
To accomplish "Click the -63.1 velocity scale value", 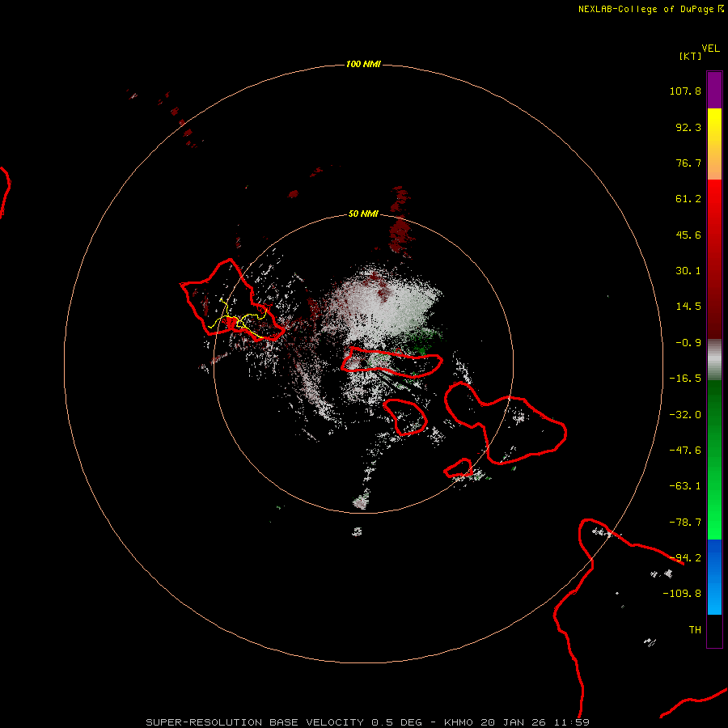I will point(685,486).
